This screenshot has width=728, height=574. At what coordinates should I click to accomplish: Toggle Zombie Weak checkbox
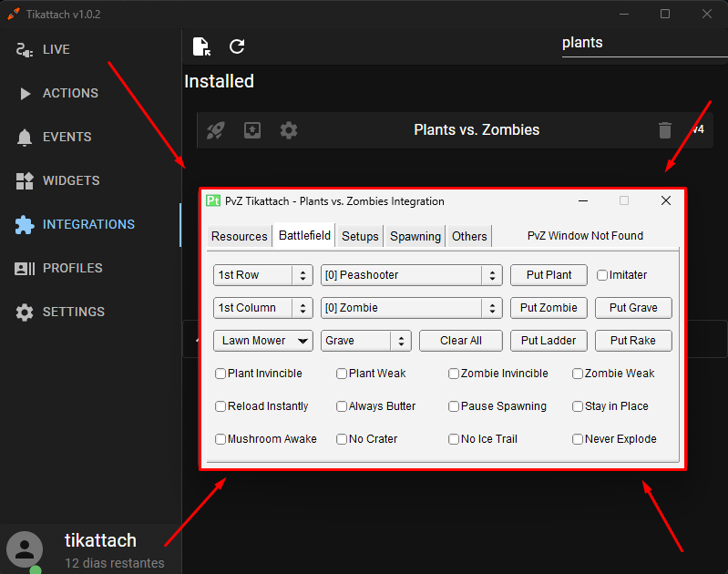click(578, 374)
